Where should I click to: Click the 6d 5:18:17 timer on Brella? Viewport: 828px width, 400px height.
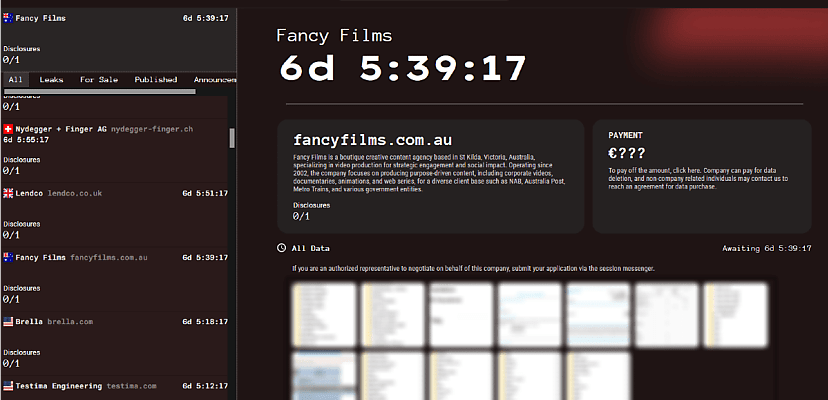205,321
